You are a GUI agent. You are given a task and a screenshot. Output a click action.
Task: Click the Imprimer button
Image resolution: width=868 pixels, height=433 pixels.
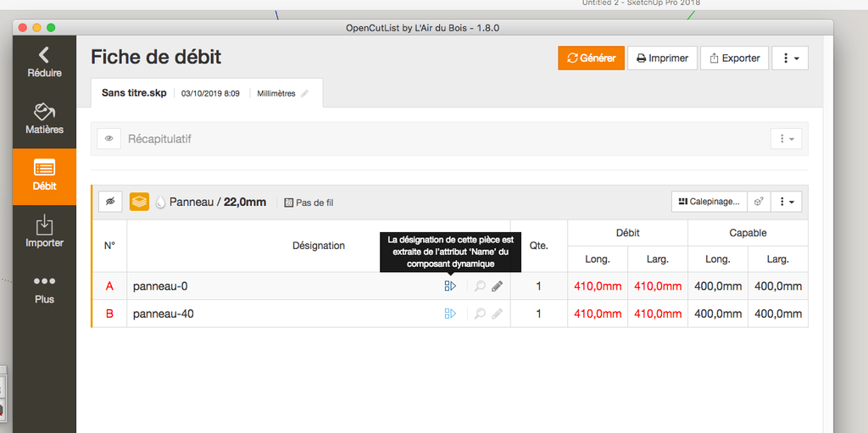pos(661,58)
